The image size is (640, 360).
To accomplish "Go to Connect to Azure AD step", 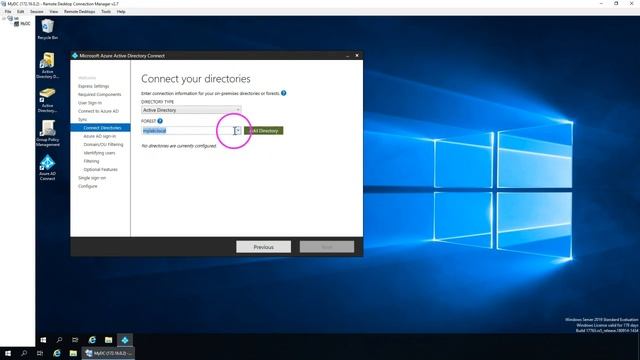I will pyautogui.click(x=98, y=111).
